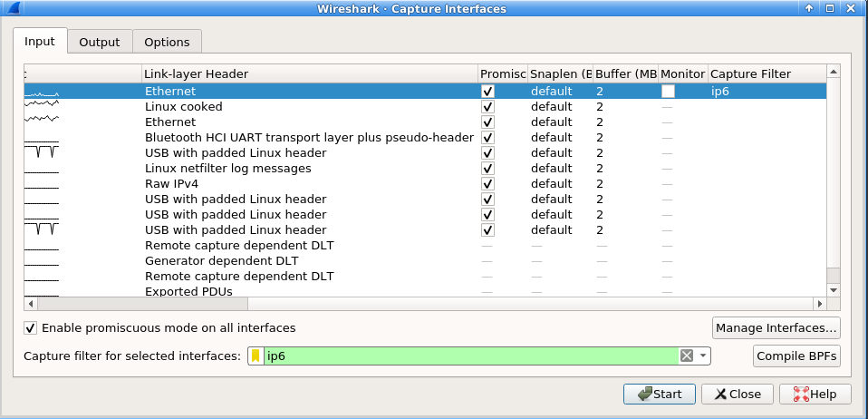Toggle promiscuous checkbox for Raw IPv4 row
Viewport: 868px width, 419px height.
(x=487, y=184)
